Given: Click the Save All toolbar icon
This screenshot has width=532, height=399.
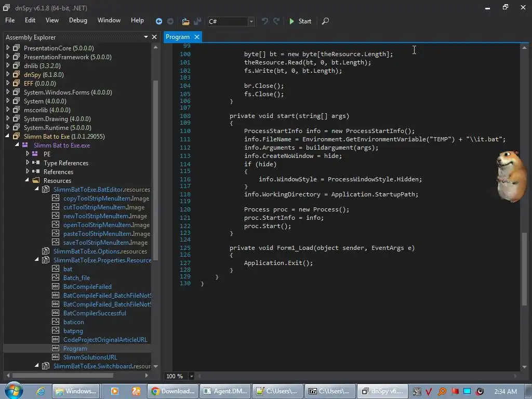Looking at the screenshot, I should coord(197,21).
